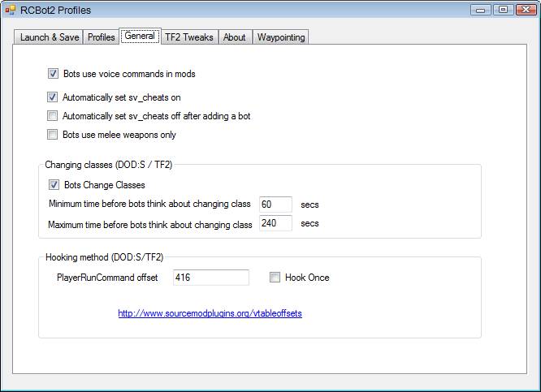Select the General tab
Screen dimensions: 541x392
(x=140, y=36)
